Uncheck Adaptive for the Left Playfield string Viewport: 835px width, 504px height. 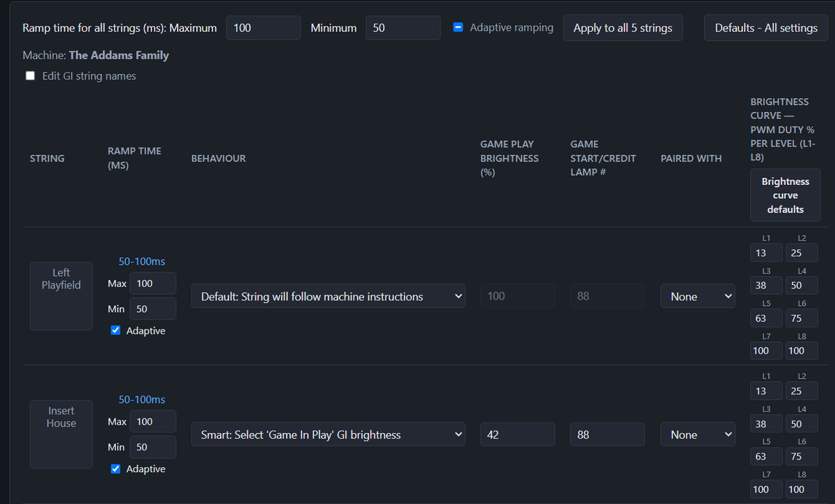116,331
